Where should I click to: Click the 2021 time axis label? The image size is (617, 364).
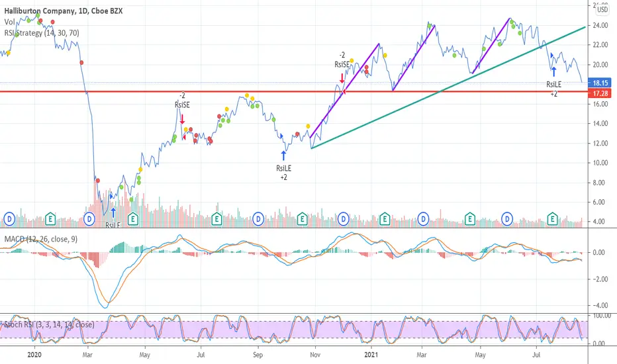tap(371, 355)
